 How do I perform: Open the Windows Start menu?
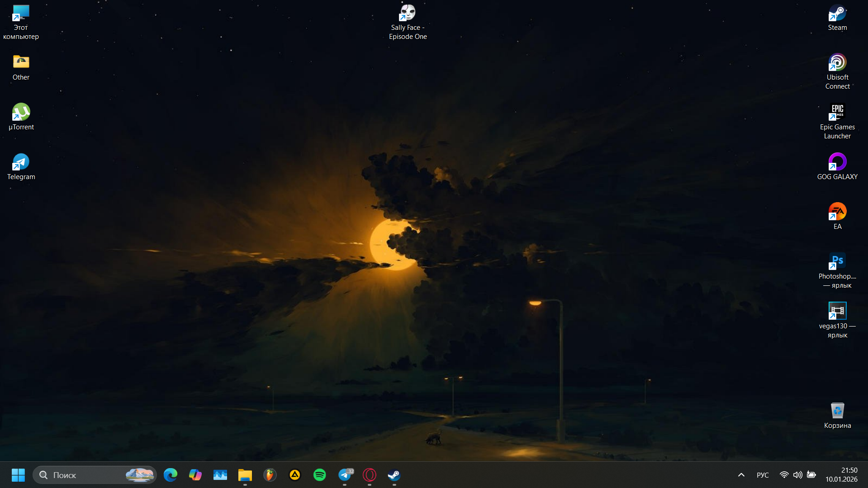[18, 475]
